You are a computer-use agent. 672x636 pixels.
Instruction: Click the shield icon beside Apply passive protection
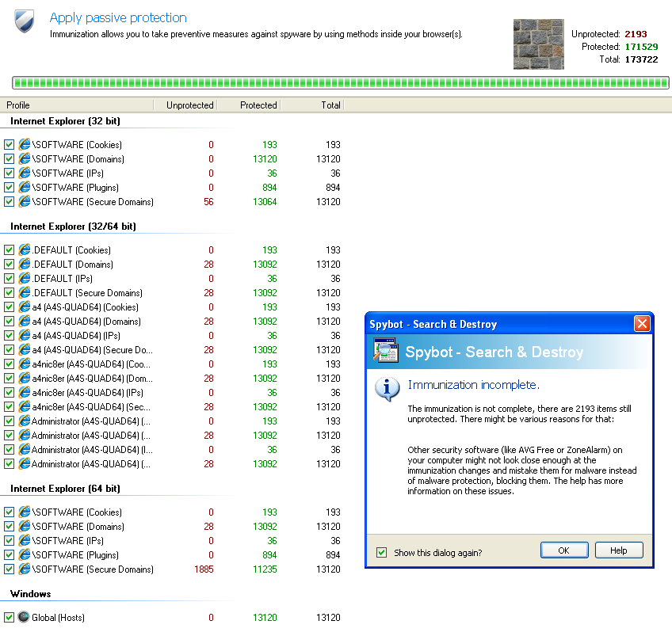tap(24, 21)
